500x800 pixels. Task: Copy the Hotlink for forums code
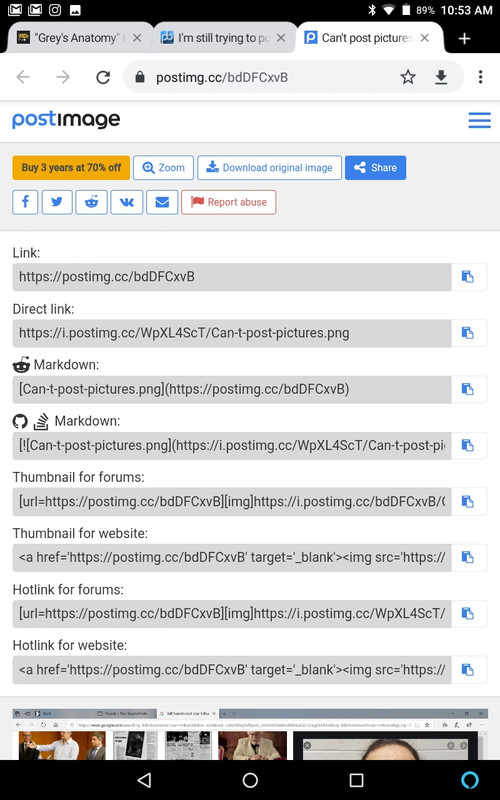468,613
